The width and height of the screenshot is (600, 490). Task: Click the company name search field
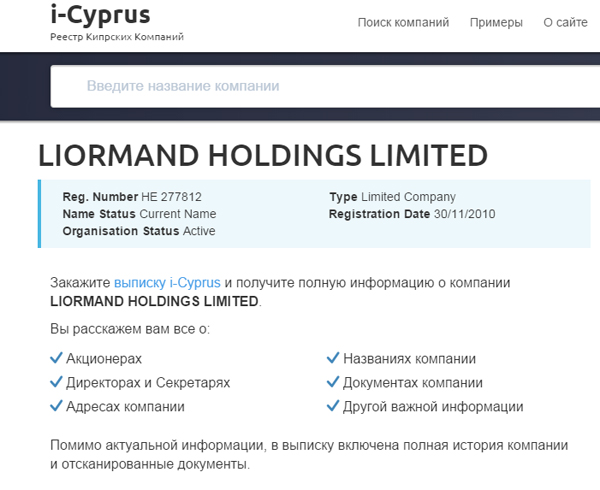(x=325, y=86)
